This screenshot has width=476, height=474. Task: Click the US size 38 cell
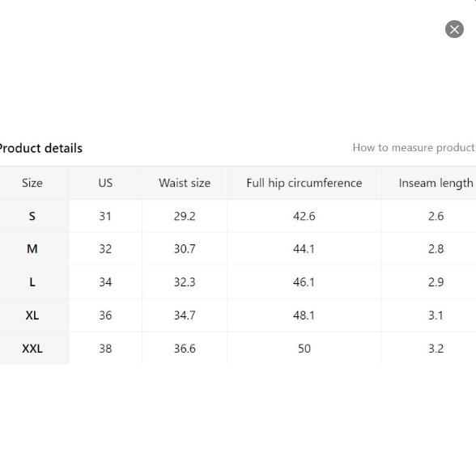point(105,349)
